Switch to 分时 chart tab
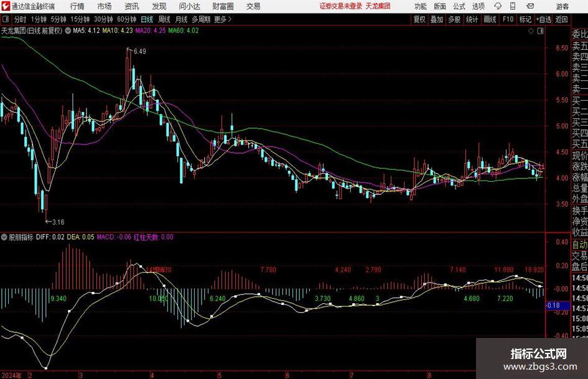Viewport: 588px width, 379px height. pos(20,19)
